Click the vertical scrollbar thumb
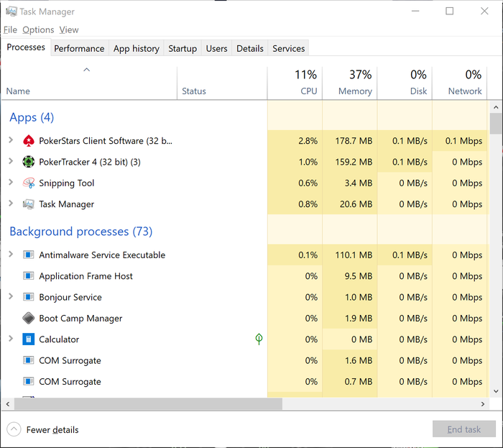503x448 pixels. pyautogui.click(x=496, y=124)
